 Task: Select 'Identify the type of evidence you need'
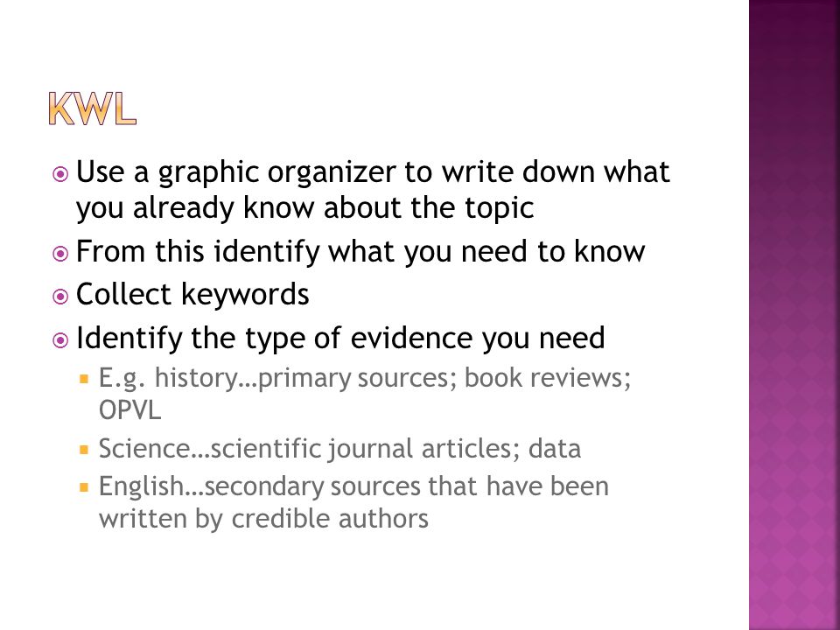coord(340,339)
